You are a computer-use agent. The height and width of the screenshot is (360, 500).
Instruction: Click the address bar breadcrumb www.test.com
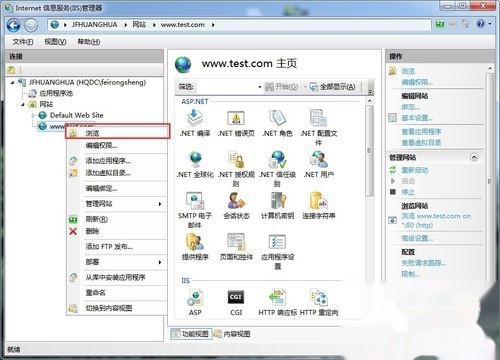click(x=183, y=25)
